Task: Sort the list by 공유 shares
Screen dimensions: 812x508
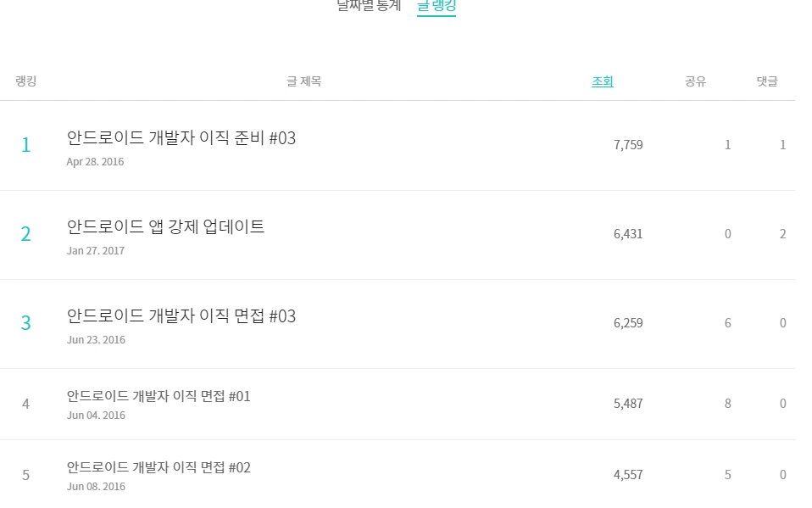Action: (x=695, y=81)
